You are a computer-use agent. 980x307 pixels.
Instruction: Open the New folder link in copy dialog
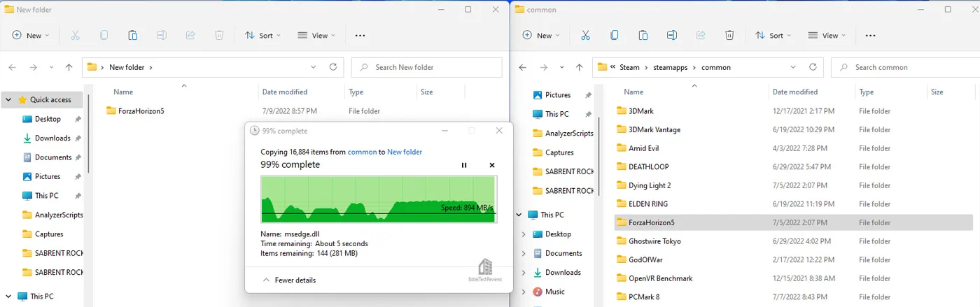click(x=405, y=152)
